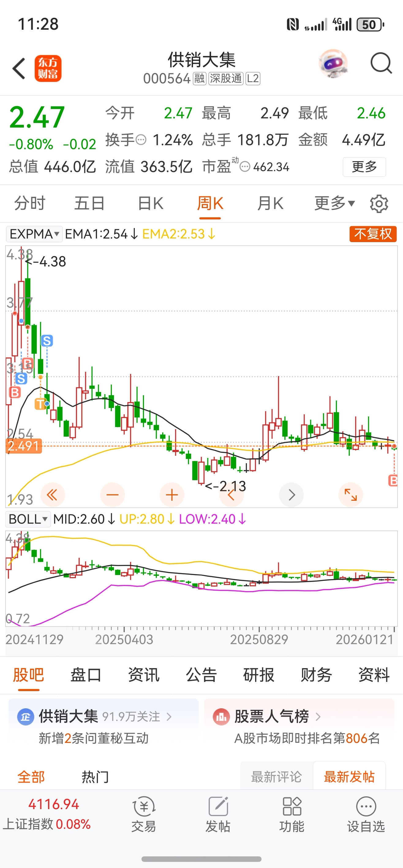The width and height of the screenshot is (403, 868).
Task: Tap 2.491 price label on chart
Action: (24, 446)
